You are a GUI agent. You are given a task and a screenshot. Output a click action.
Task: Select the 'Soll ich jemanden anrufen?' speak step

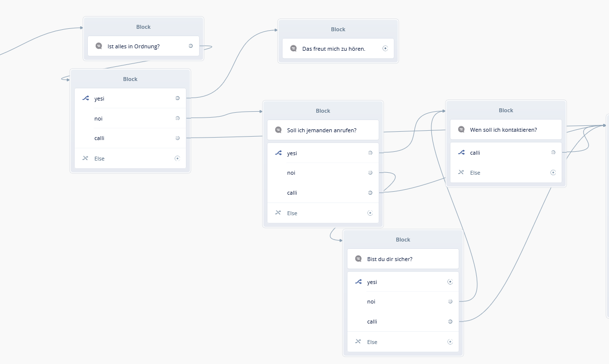(323, 130)
